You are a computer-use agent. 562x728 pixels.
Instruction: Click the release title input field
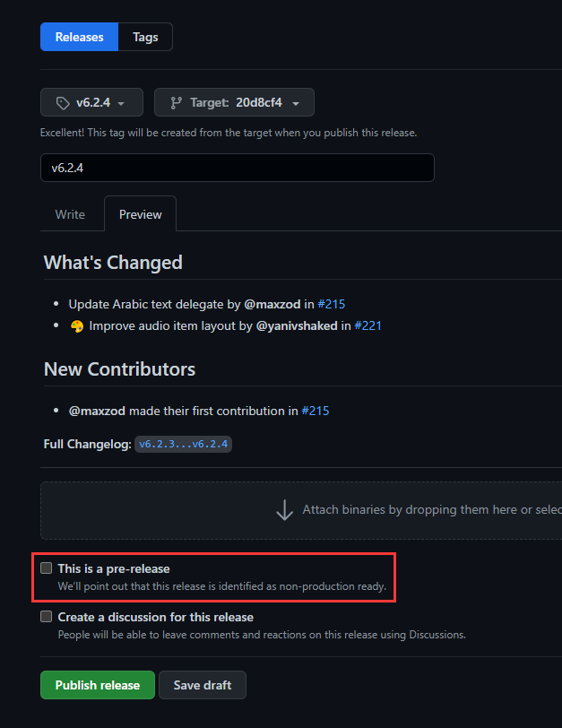[x=238, y=168]
